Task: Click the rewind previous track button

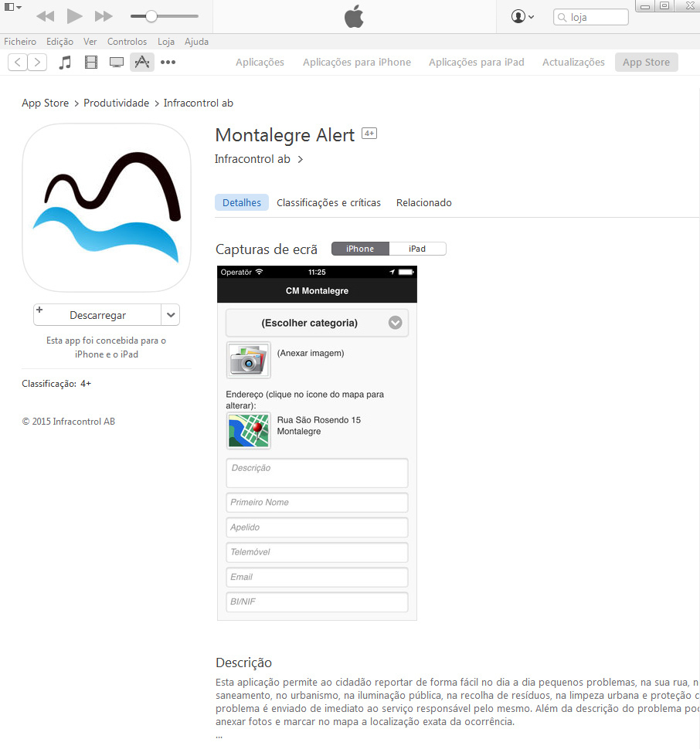Action: 45,16
